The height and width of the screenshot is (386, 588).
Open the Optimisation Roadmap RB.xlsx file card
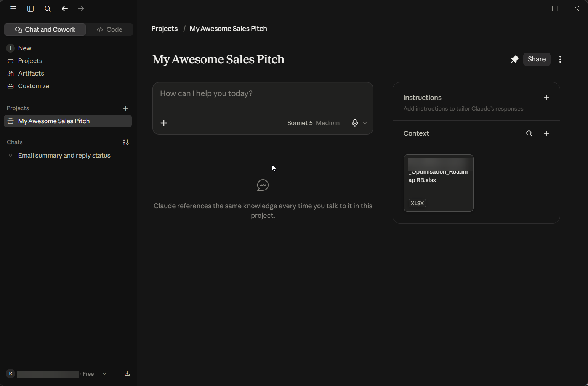tap(438, 183)
